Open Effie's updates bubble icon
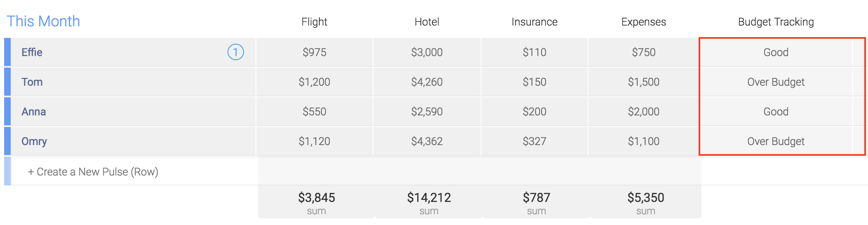The height and width of the screenshot is (225, 868). 236,52
